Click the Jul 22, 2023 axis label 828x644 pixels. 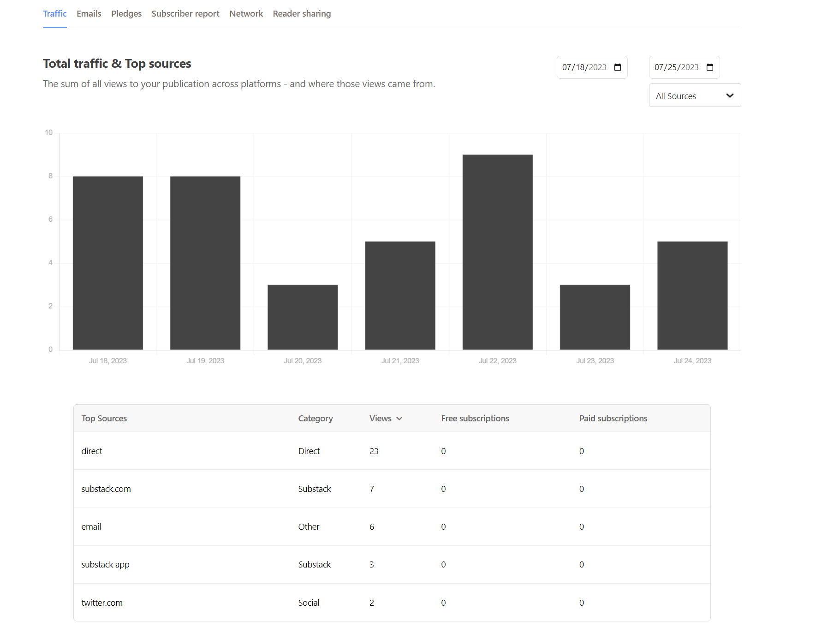[498, 361]
